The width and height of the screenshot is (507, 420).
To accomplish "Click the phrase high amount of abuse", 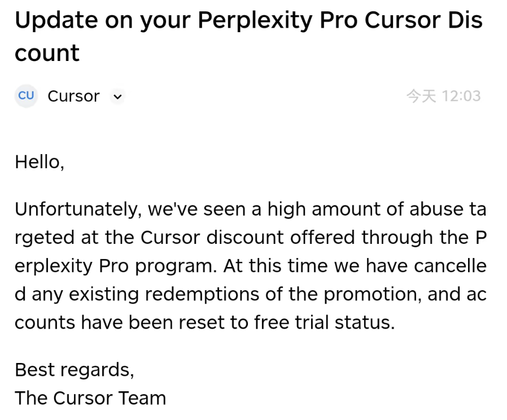I will tap(367, 209).
